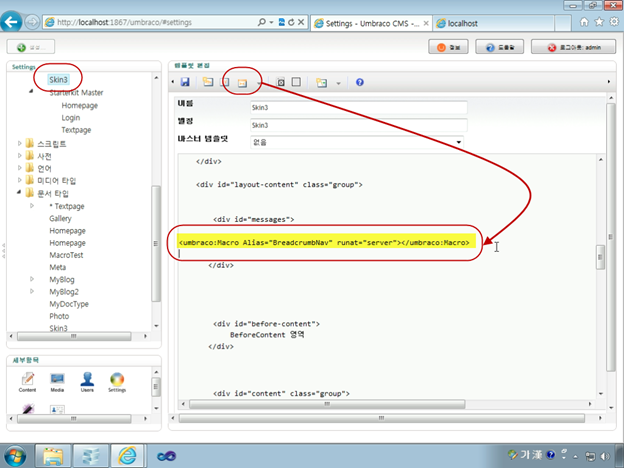Click the search magnifier in address bar
Viewport: 624px width, 468px height.
(x=261, y=22)
